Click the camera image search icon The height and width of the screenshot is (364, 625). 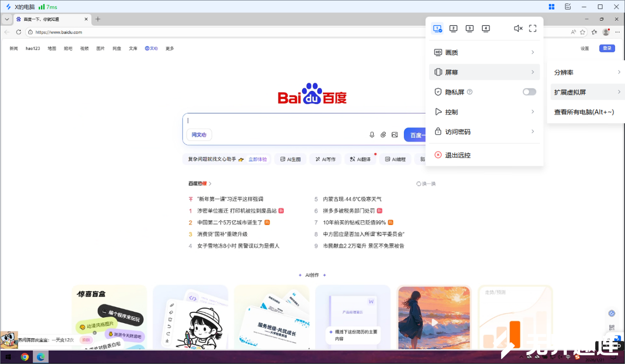click(x=394, y=134)
